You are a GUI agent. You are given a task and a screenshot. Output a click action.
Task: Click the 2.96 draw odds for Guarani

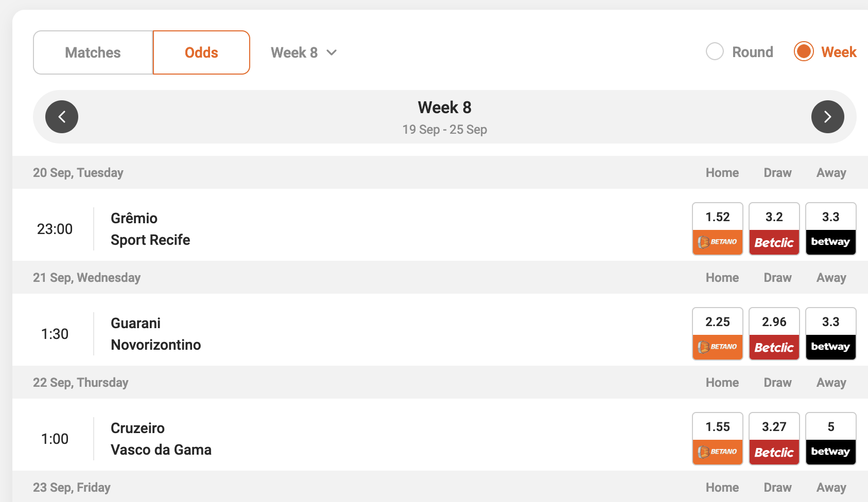pos(774,322)
